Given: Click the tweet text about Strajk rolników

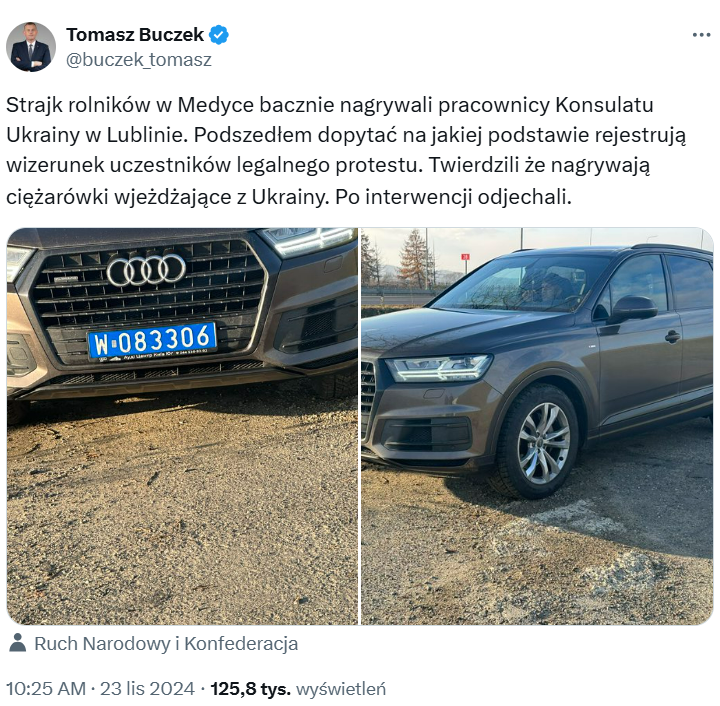Looking at the screenshot, I should (x=346, y=151).
